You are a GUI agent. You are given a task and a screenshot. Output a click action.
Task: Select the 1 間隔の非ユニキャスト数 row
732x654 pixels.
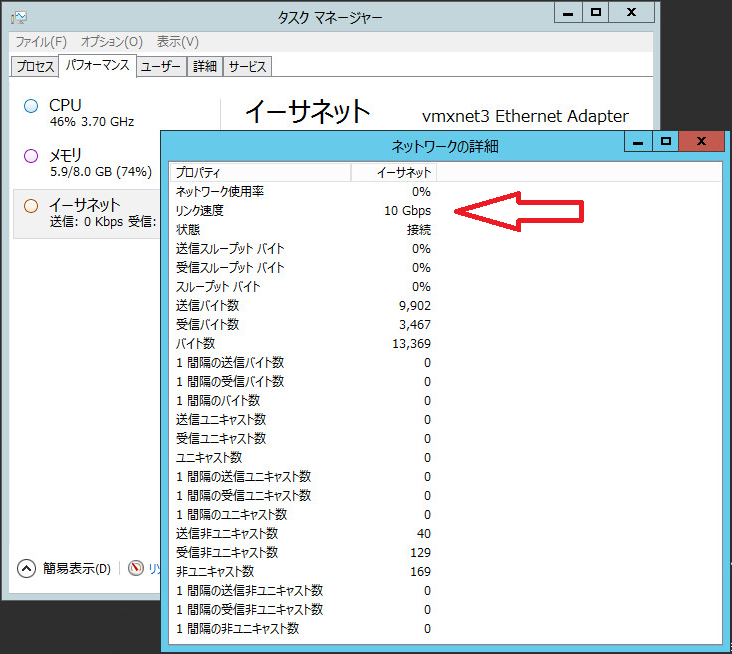click(303, 629)
